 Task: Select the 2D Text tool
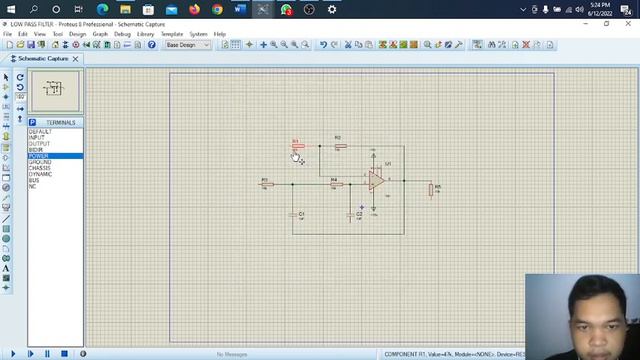pyautogui.click(x=6, y=269)
